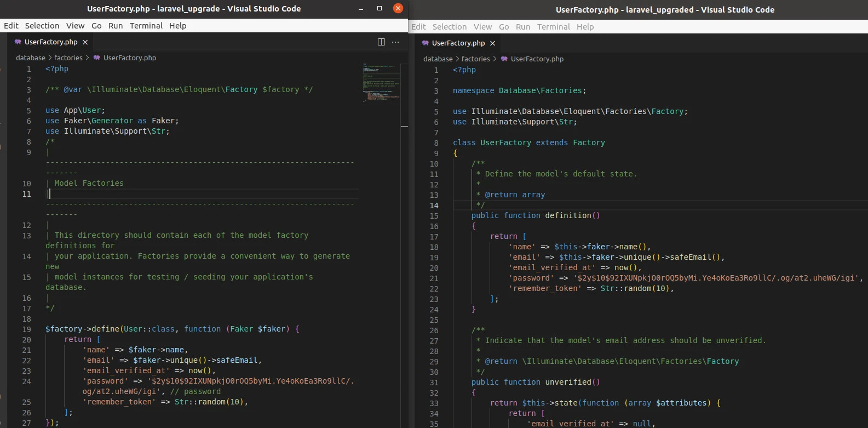
Task: Open UserFactory.php breadcrumb in laravel_upgrade window
Action: [x=129, y=58]
